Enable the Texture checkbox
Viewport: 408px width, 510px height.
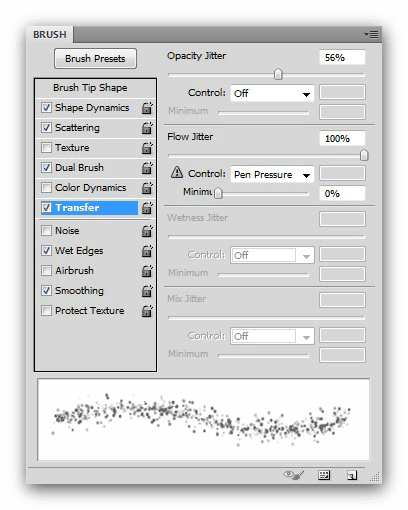46,148
